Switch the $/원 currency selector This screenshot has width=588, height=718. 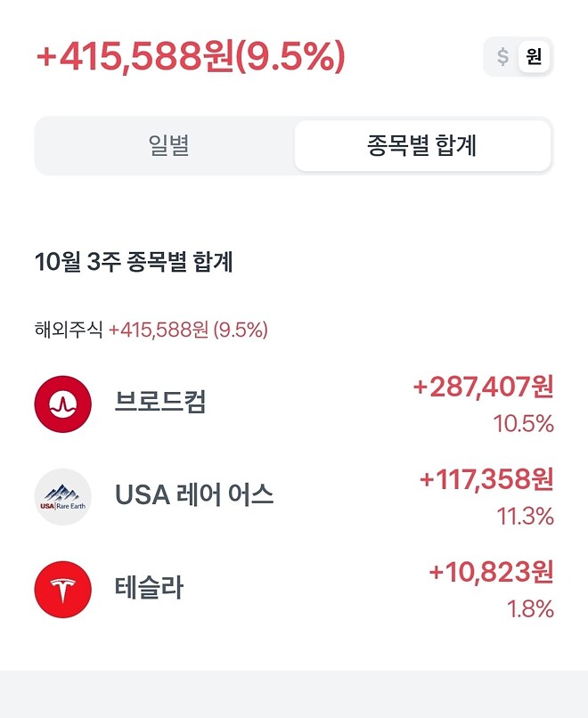pyautogui.click(x=517, y=55)
